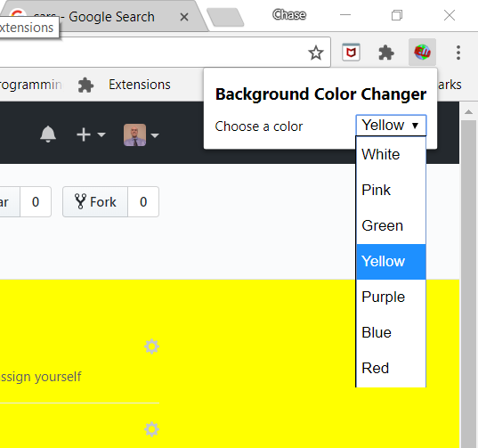Screen dimensions: 478x448
Task: Click the page vertical scrollbar track
Action: click(468, 283)
